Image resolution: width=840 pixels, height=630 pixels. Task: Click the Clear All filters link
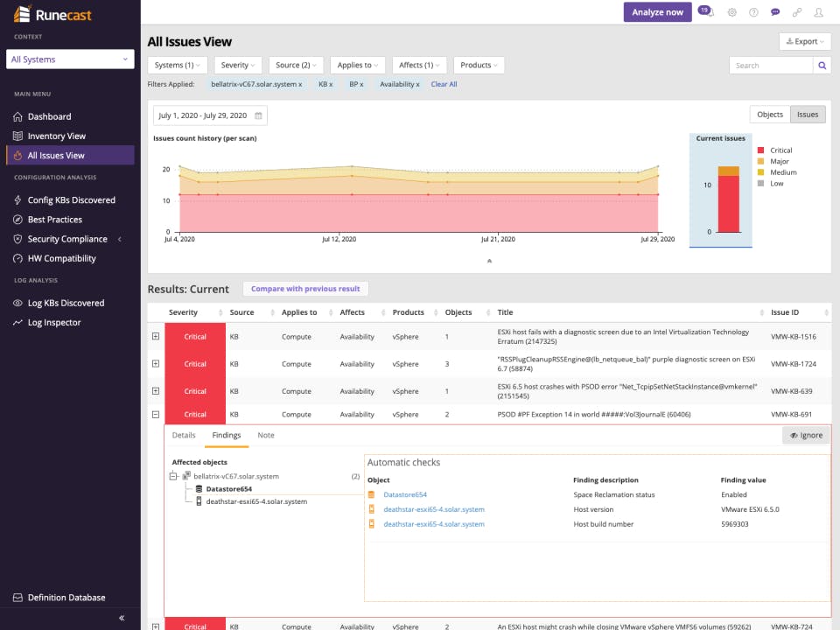pos(444,84)
